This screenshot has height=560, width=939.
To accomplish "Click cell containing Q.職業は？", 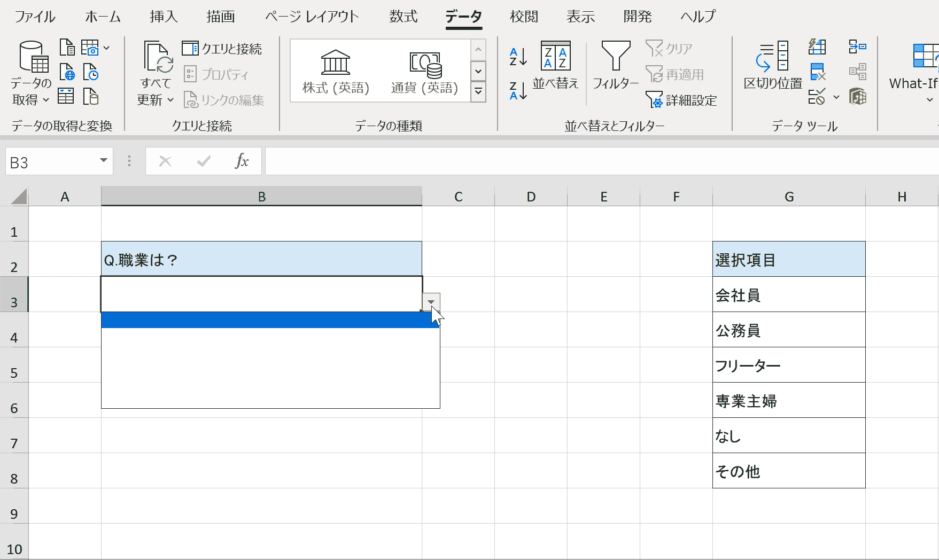I will pos(261,259).
